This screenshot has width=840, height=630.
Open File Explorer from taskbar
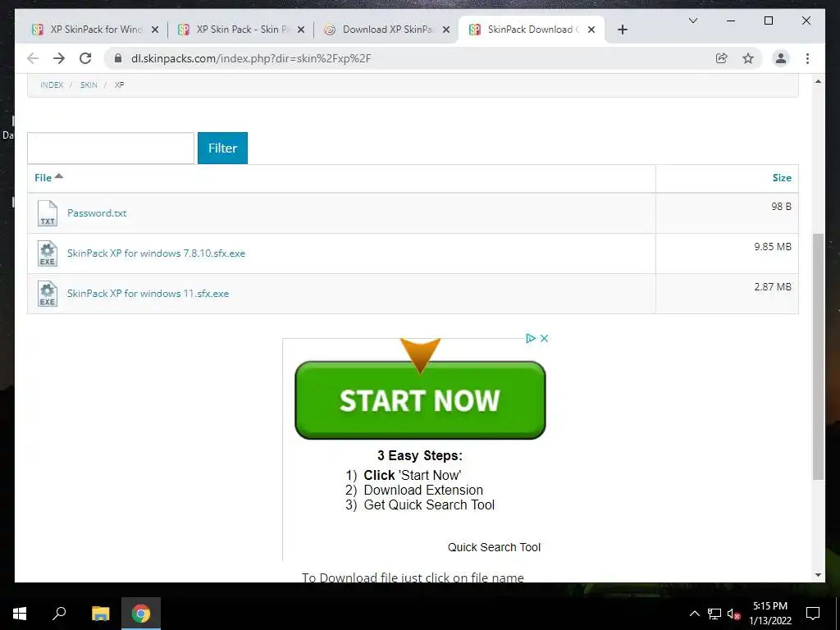100,614
